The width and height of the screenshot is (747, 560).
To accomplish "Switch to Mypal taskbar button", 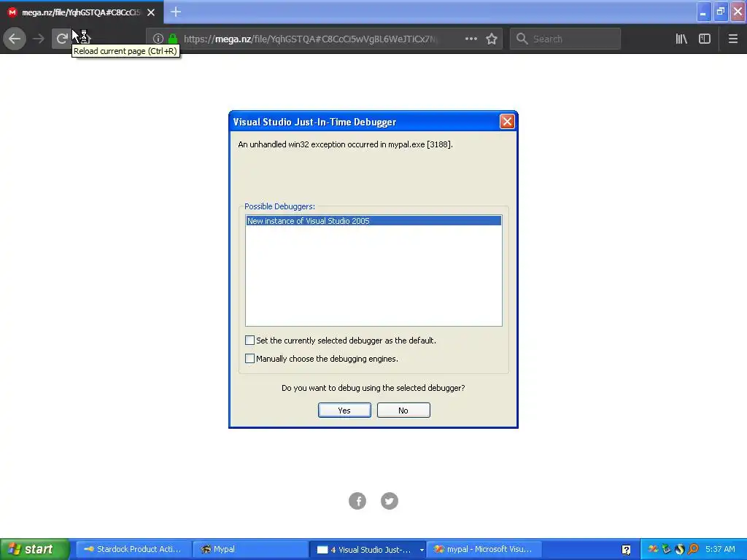I will [x=250, y=549].
